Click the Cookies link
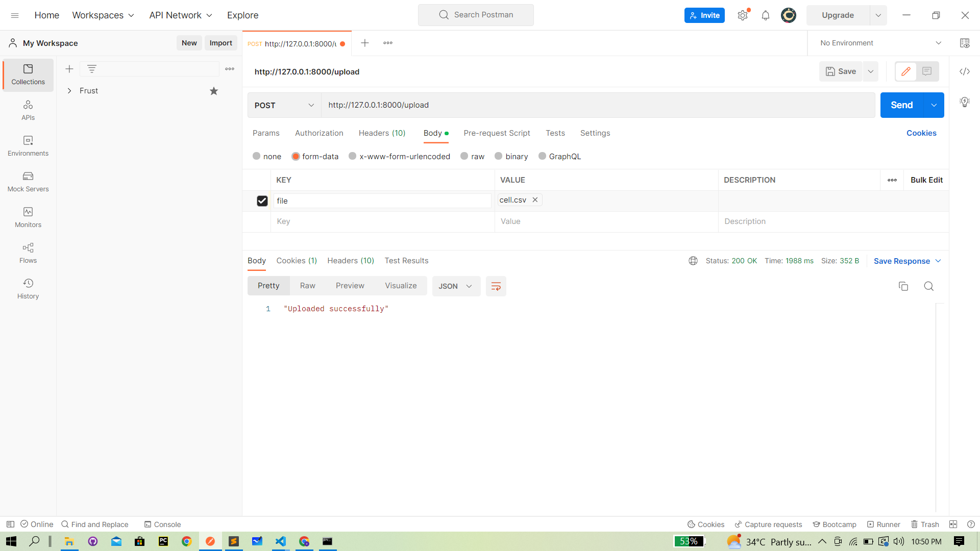This screenshot has width=980, height=551. [921, 133]
